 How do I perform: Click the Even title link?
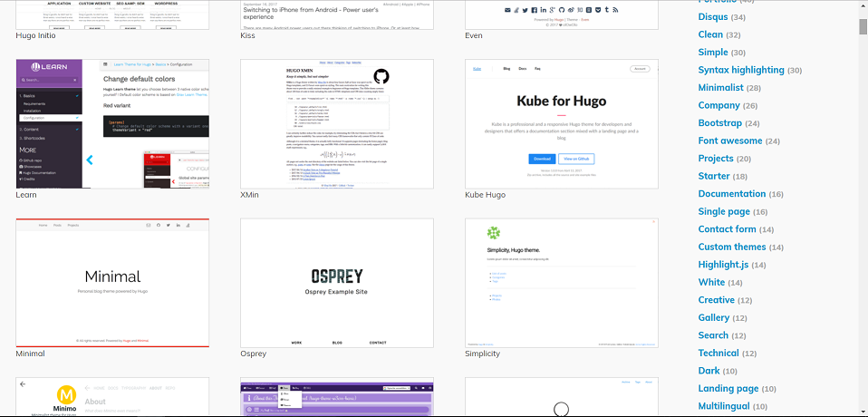(474, 35)
